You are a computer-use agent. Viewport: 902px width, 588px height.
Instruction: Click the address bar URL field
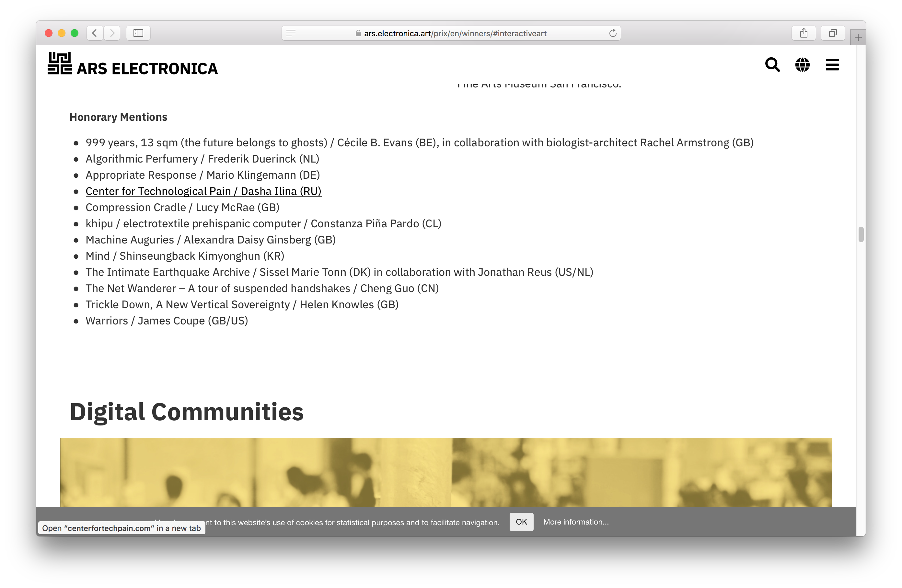(451, 33)
